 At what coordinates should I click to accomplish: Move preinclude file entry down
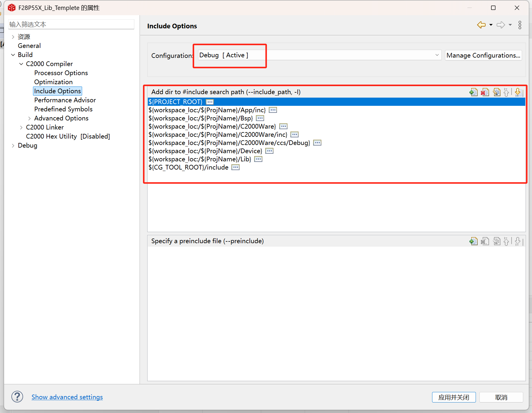click(x=518, y=241)
